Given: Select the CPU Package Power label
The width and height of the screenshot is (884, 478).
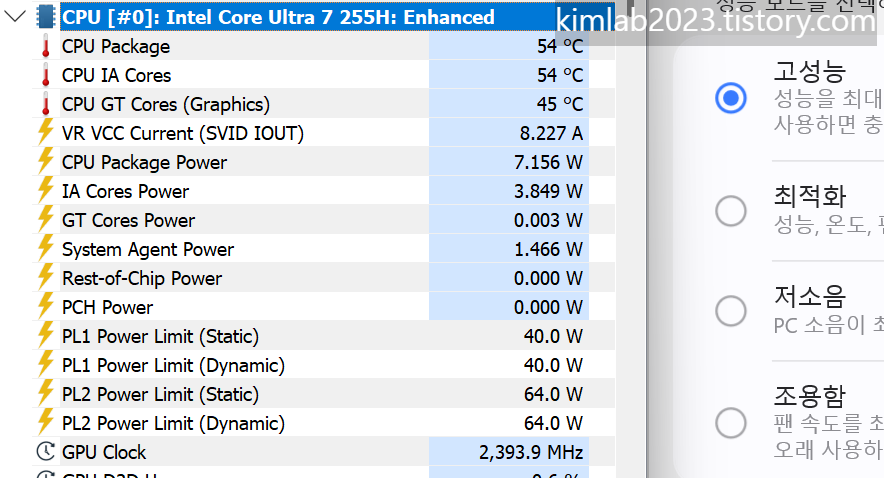Looking at the screenshot, I should (144, 163).
